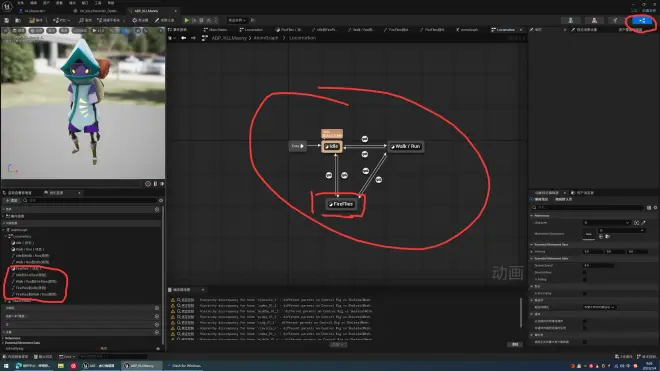Image resolution: width=660 pixels, height=371 pixels.
Task: Open the viewport playback speed dropdown
Action: [x=98, y=31]
